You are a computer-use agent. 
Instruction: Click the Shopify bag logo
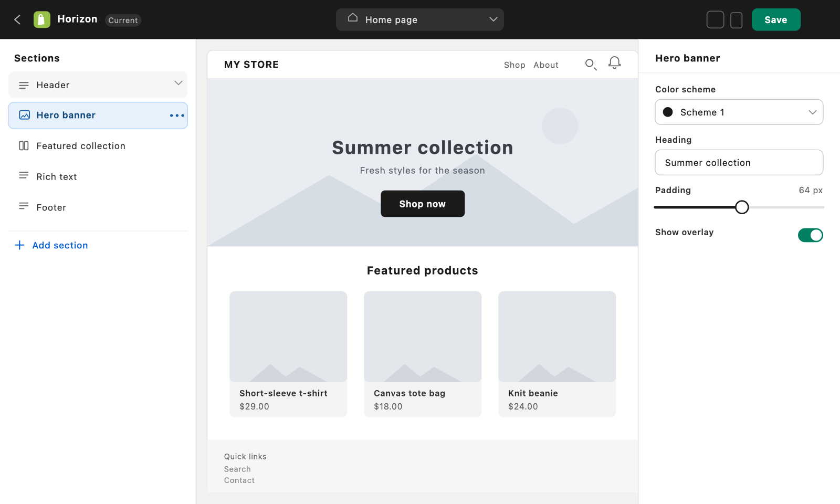point(42,19)
